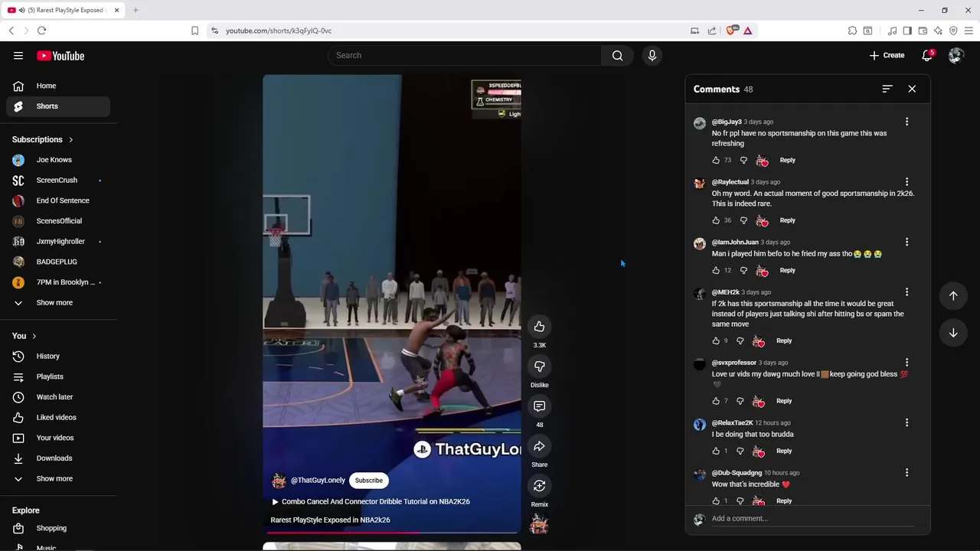This screenshot has height=551, width=980.
Task: Start voice search with the microphone
Action: 652,55
